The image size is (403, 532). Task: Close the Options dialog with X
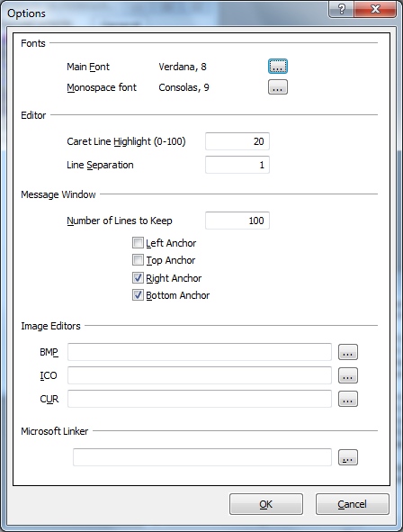click(375, 9)
